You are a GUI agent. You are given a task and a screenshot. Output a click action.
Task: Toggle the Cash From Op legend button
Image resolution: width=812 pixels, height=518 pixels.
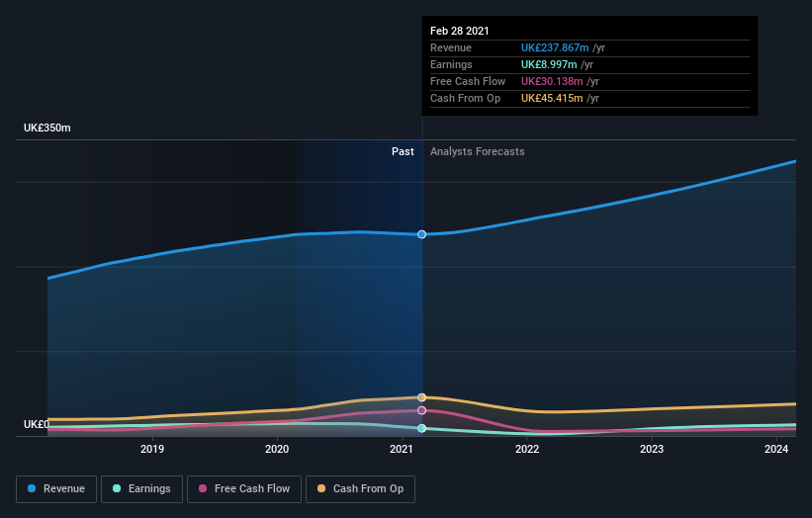click(x=360, y=489)
